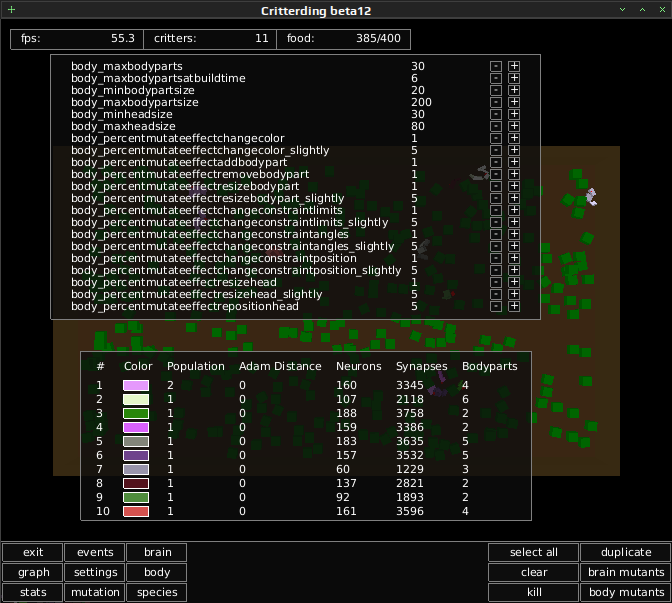This screenshot has width=672, height=603.
Task: Minus button for body_percentmutateeffectchangecolor_slightly row
Action: click(496, 150)
